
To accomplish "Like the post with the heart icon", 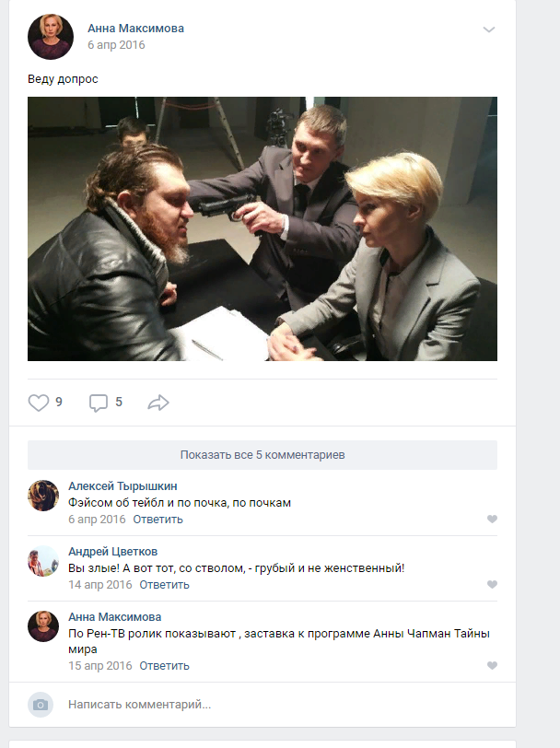I will pyautogui.click(x=38, y=403).
